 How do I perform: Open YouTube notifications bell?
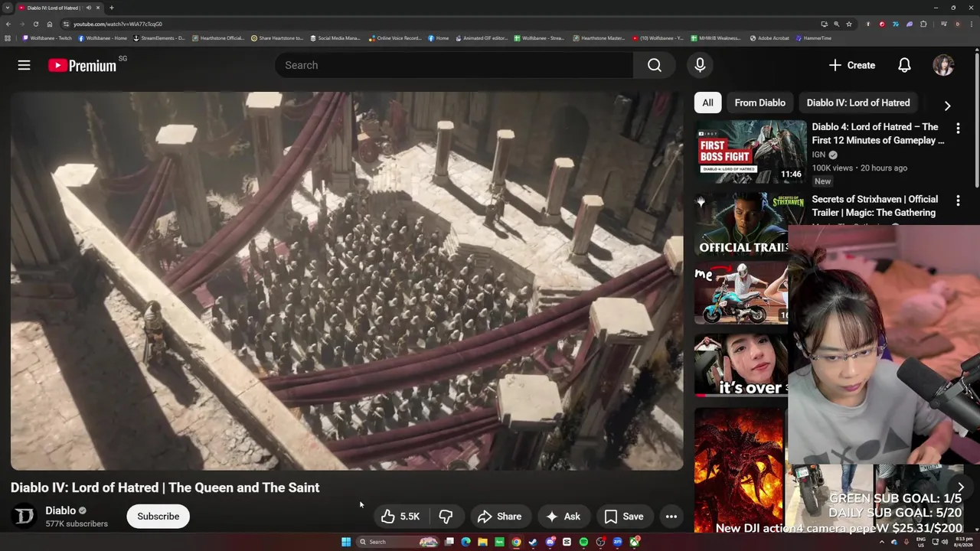point(904,65)
